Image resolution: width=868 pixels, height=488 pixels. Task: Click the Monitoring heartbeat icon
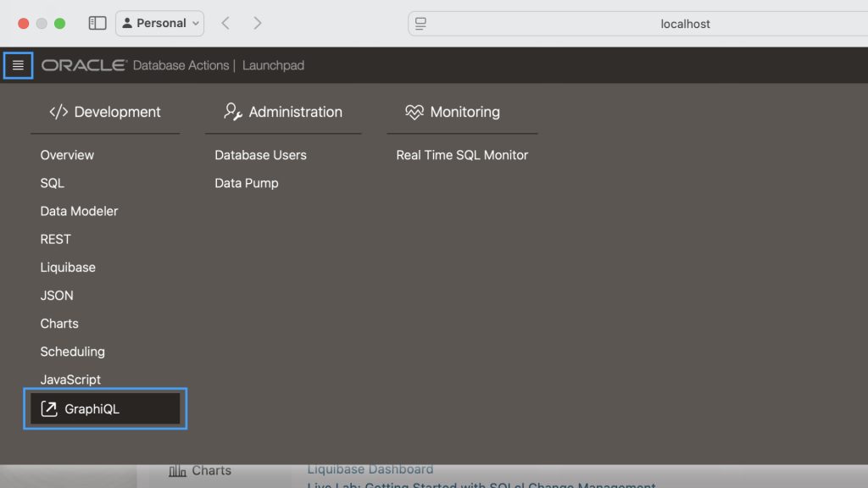coord(414,112)
